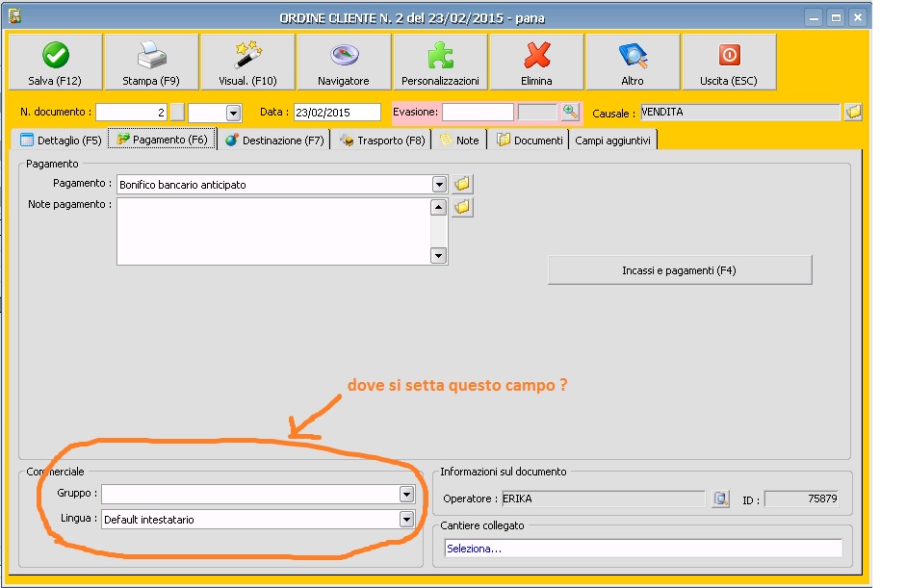The height and width of the screenshot is (588, 906).
Task: Open the Altro magnifier button
Action: (633, 62)
